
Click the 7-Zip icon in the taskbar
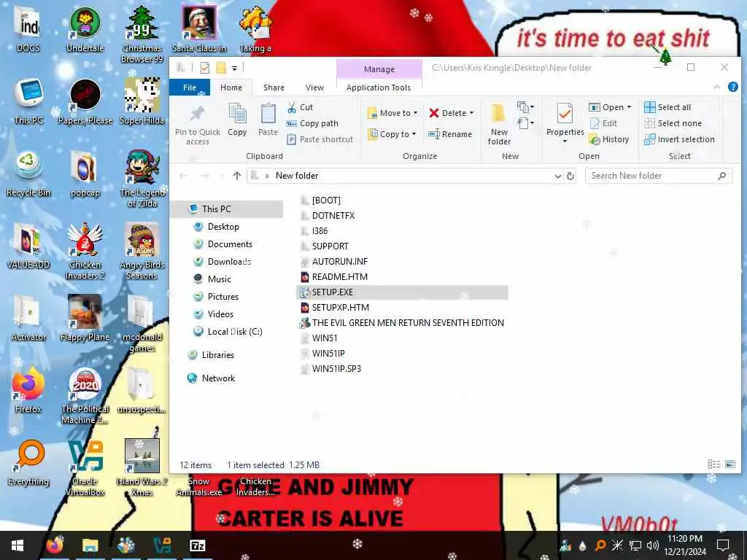pos(197,545)
